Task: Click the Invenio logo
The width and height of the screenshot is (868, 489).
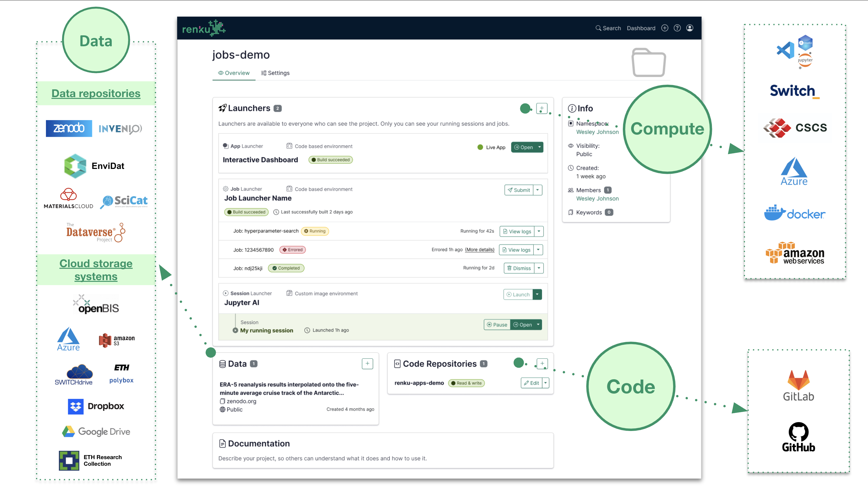Action: [120, 128]
